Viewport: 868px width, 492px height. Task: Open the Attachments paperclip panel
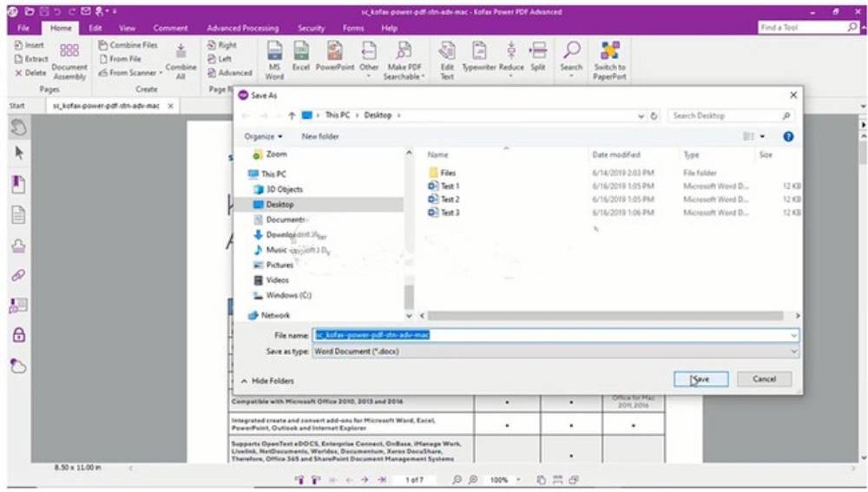(18, 275)
